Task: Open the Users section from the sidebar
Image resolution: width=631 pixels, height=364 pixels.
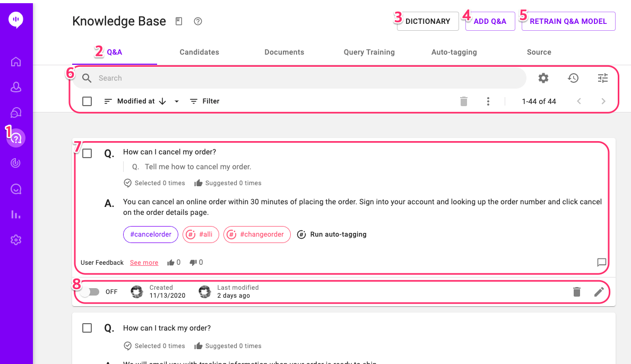Action: pyautogui.click(x=16, y=87)
